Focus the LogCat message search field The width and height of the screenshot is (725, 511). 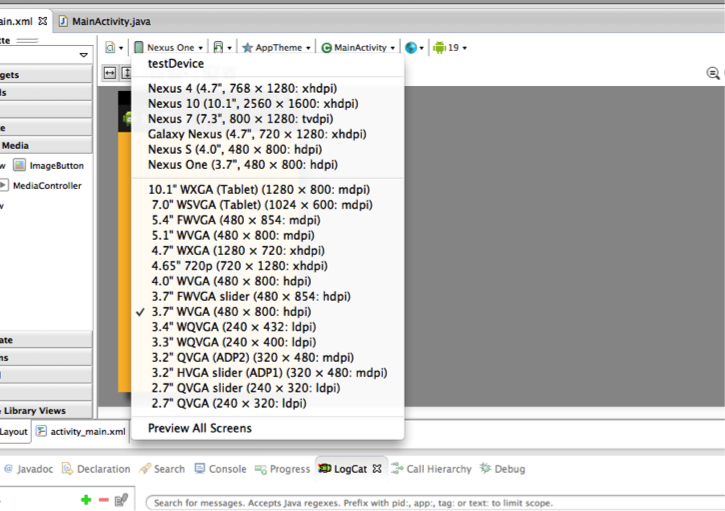click(x=435, y=503)
